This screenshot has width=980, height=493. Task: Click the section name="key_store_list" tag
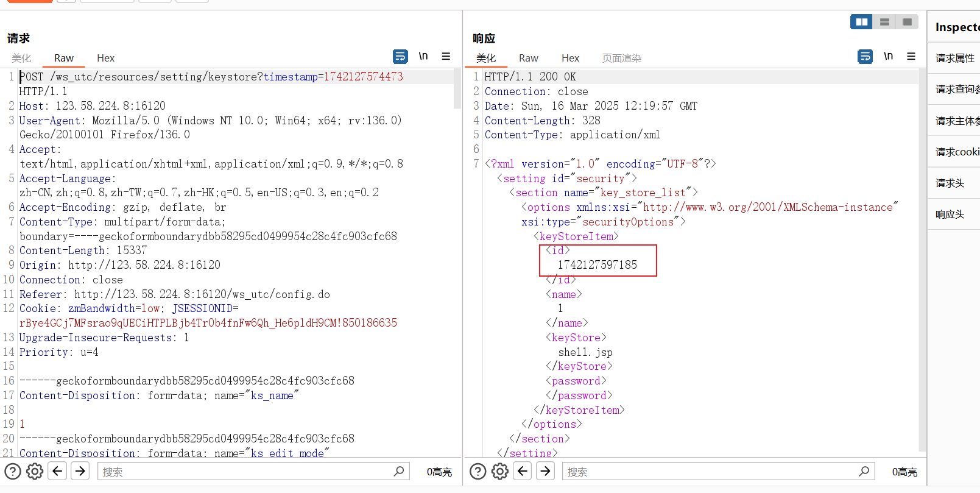click(604, 193)
